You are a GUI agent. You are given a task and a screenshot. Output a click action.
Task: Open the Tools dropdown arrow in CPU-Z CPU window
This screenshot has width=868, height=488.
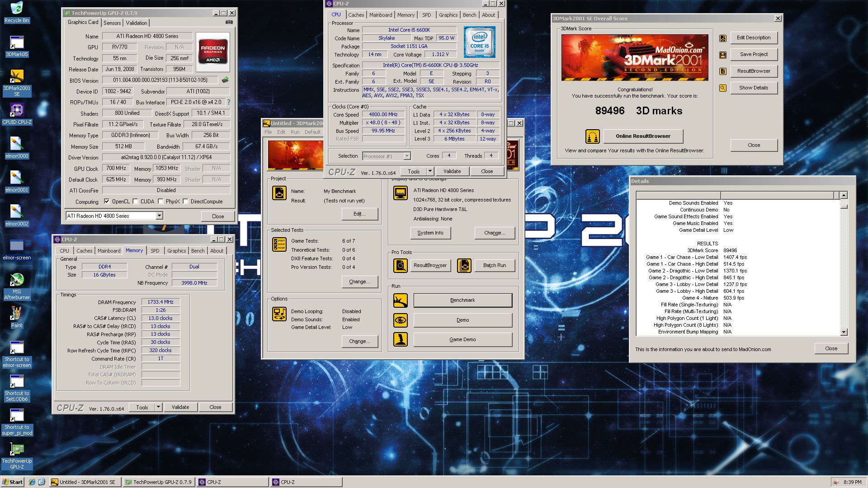point(430,171)
